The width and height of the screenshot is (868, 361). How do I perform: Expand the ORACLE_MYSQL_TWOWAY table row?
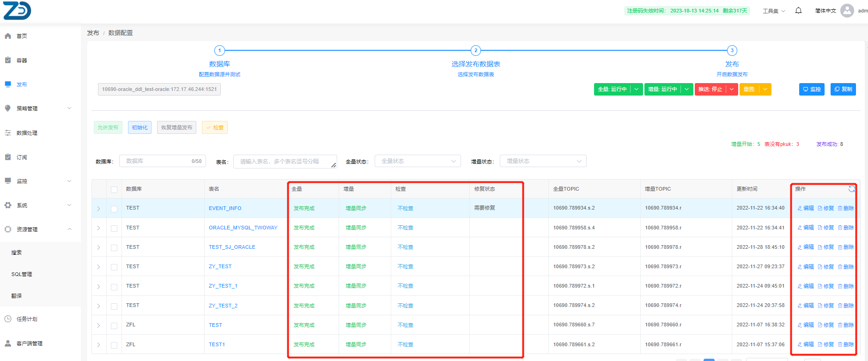click(98, 228)
